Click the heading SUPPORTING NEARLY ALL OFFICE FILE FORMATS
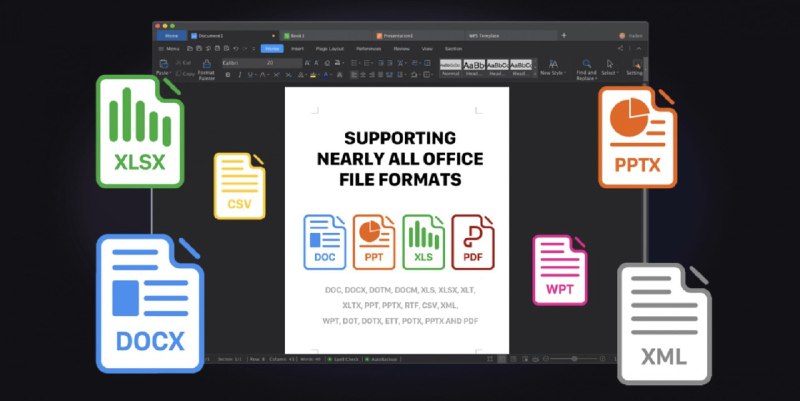This screenshot has width=800, height=401. click(x=400, y=159)
